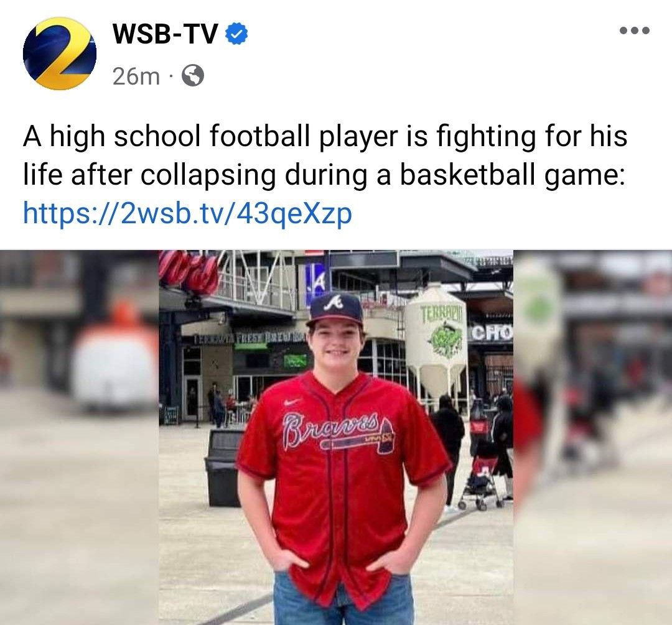The image size is (672, 625).
Task: Click the WSB-TV channel 2 logo avatar
Action: tap(60, 53)
